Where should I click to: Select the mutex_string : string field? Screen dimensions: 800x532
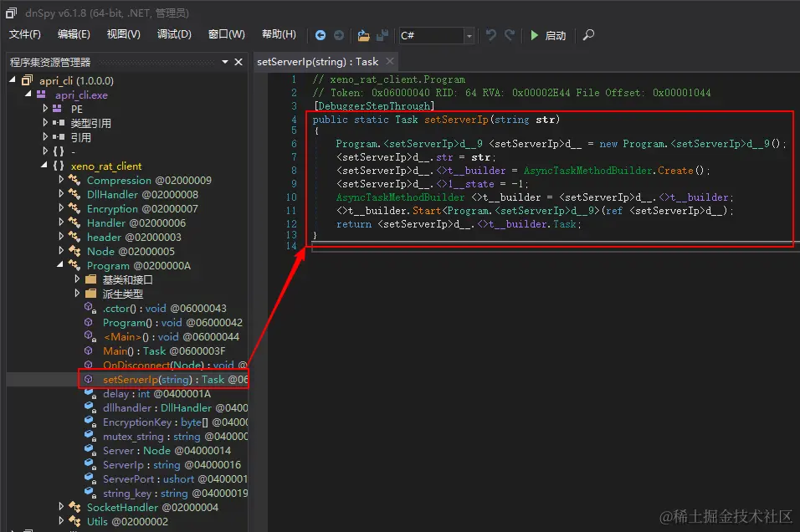click(x=175, y=437)
